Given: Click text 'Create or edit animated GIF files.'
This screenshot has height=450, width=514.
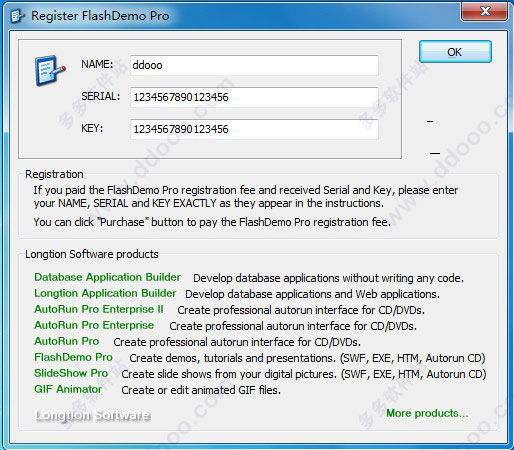Looking at the screenshot, I should click(x=201, y=390).
